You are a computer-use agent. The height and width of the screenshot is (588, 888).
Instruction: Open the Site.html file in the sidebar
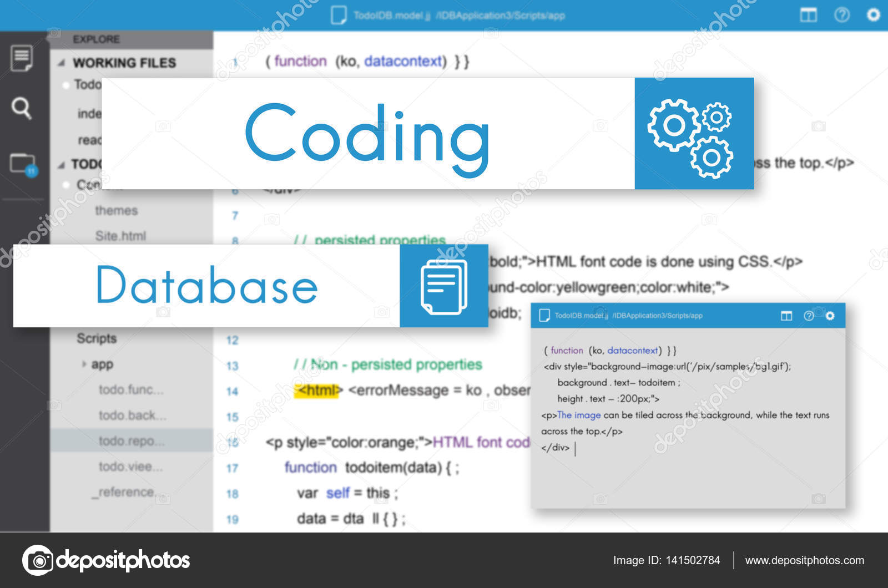pos(121,236)
